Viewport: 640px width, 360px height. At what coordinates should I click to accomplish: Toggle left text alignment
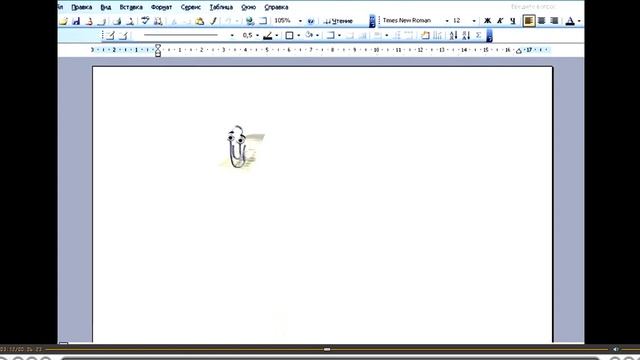tap(529, 21)
